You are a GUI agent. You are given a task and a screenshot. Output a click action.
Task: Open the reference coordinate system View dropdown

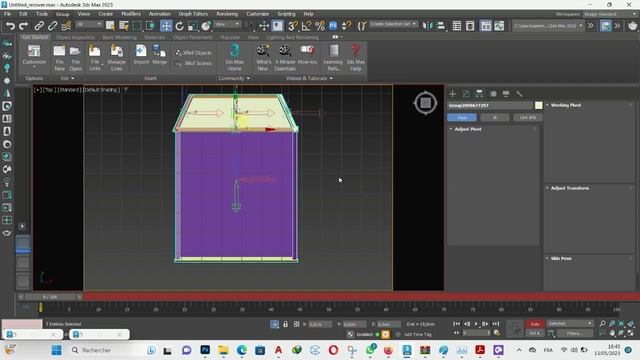pos(227,24)
